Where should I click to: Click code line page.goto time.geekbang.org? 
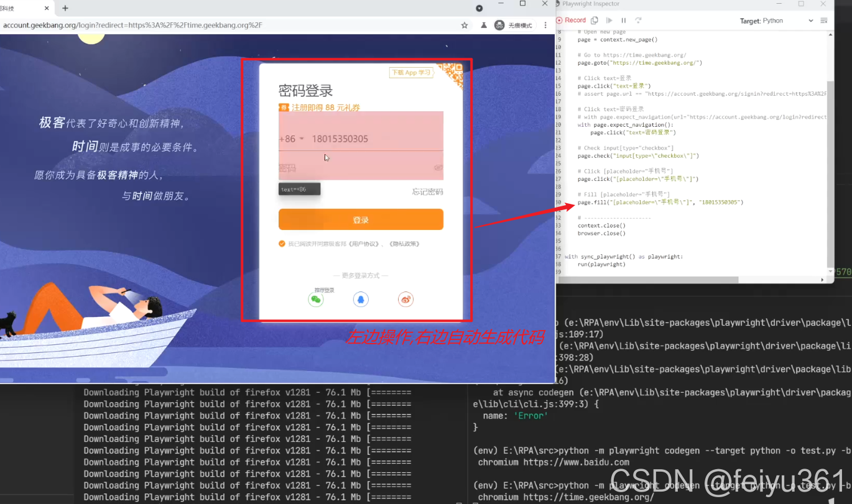click(x=639, y=63)
